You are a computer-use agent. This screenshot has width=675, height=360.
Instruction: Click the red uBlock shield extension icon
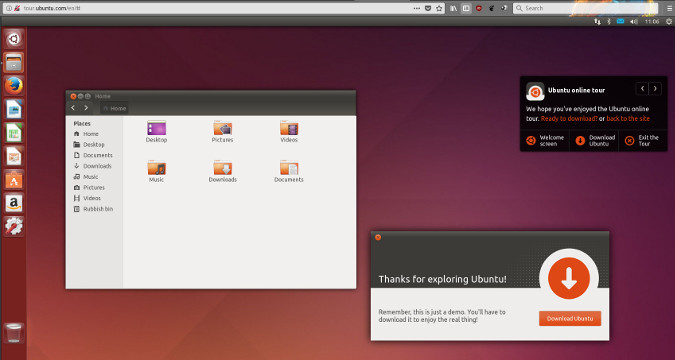pyautogui.click(x=479, y=8)
